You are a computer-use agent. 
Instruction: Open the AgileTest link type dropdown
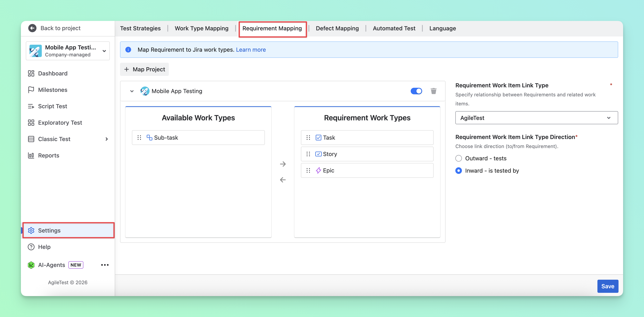point(536,118)
